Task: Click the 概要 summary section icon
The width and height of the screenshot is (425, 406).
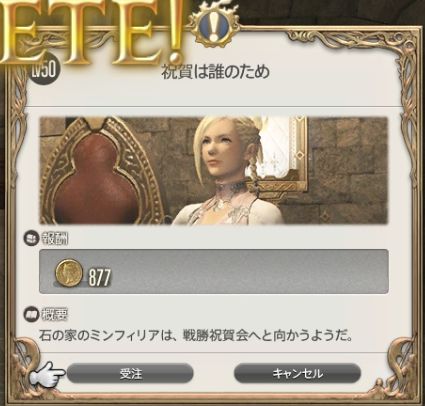Action: pyautogui.click(x=31, y=314)
